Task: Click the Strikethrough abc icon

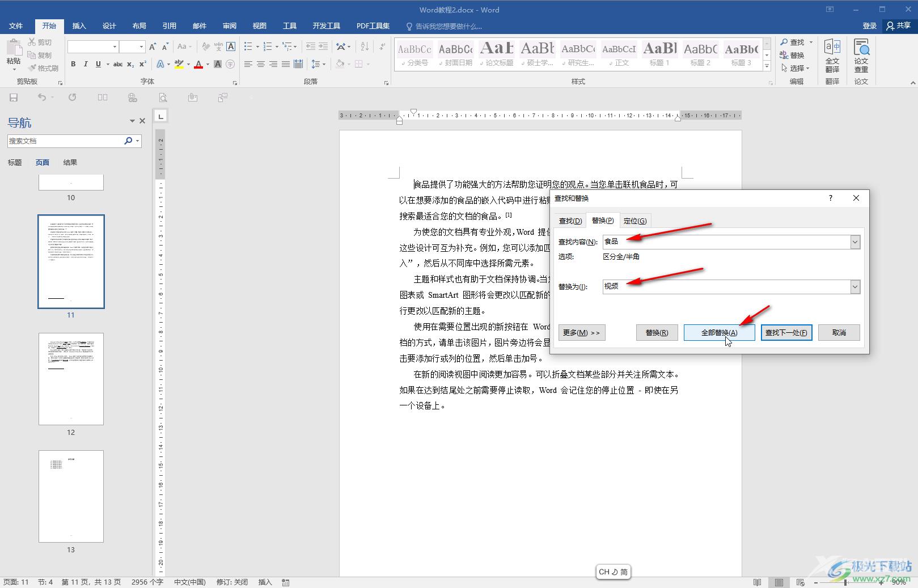Action: click(x=118, y=64)
